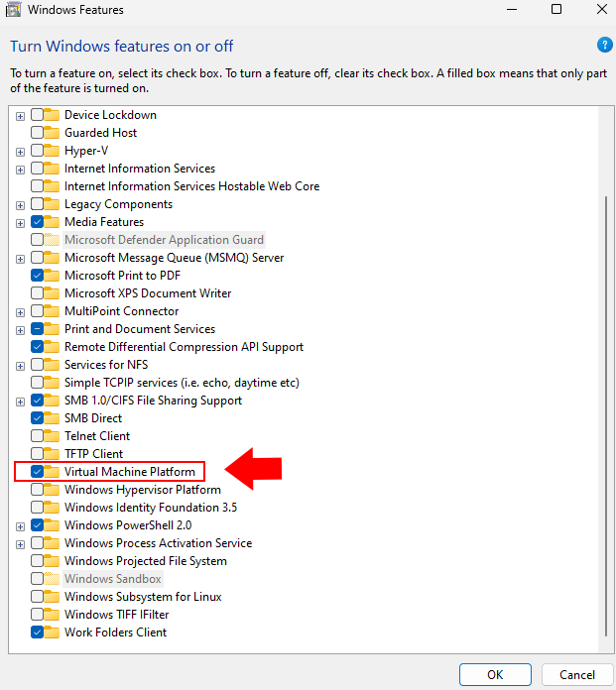Screen dimensions: 616x690
Task: Expand the Device Lockdown tree node
Action: tap(20, 116)
